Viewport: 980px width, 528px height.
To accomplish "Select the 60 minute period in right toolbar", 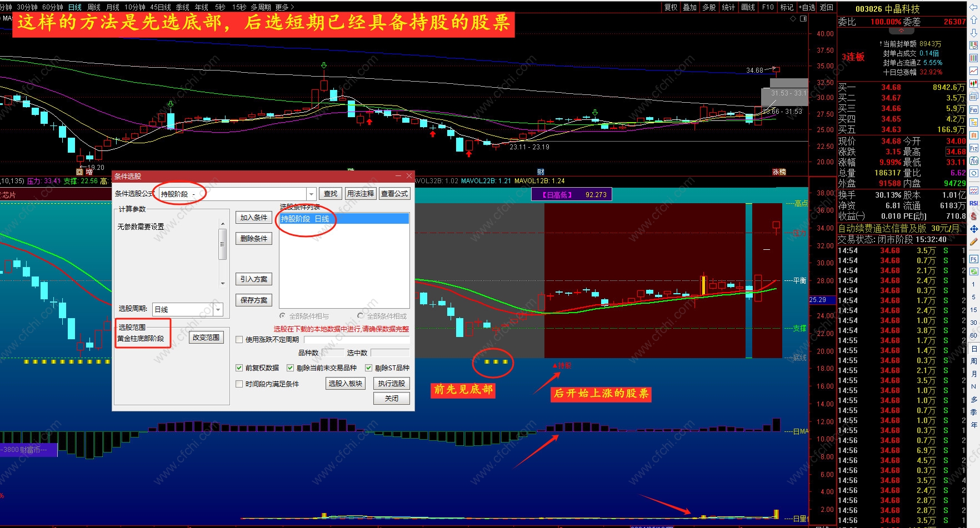I will click(x=974, y=335).
